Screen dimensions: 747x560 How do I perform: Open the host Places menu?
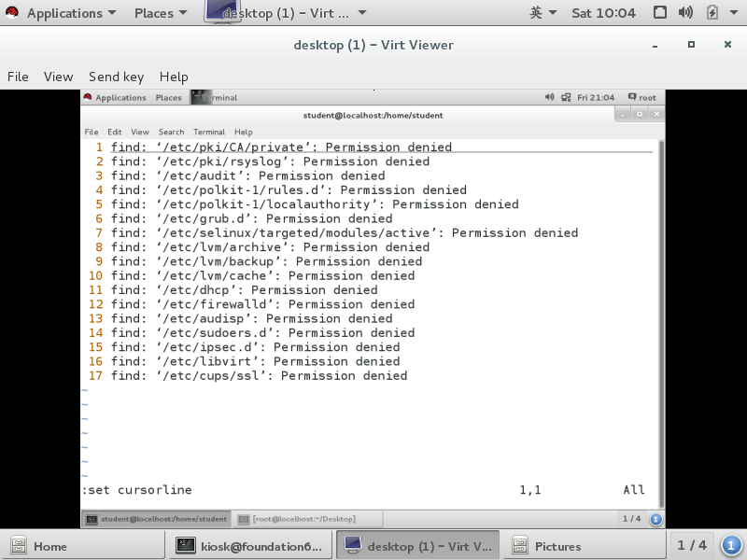pos(160,13)
